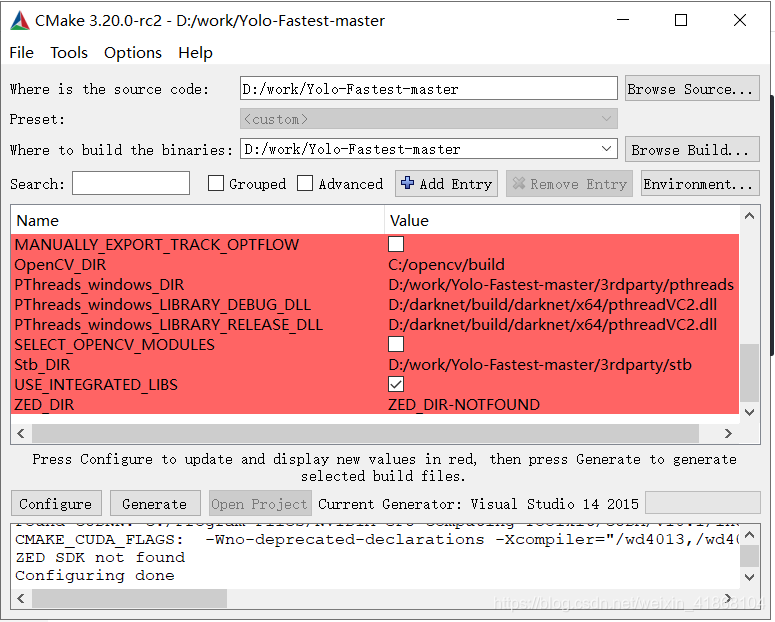Open the File menu
The width and height of the screenshot is (775, 622).
pyautogui.click(x=22, y=52)
